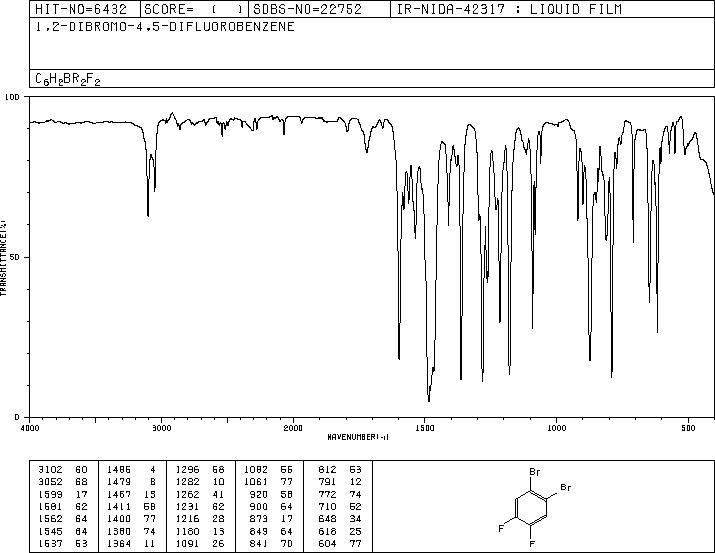Click the 4000 label on wavenumber axis
715x553 pixels.
[x=30, y=428]
